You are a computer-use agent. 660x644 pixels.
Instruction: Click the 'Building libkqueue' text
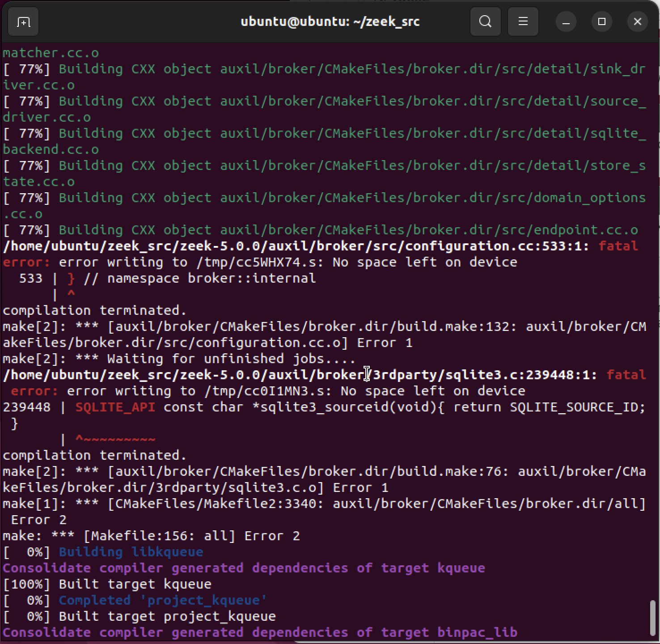click(x=131, y=552)
